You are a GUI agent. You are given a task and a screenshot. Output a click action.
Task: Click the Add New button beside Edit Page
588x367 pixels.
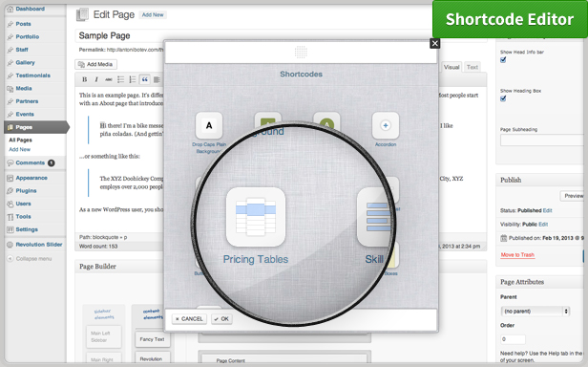153,14
